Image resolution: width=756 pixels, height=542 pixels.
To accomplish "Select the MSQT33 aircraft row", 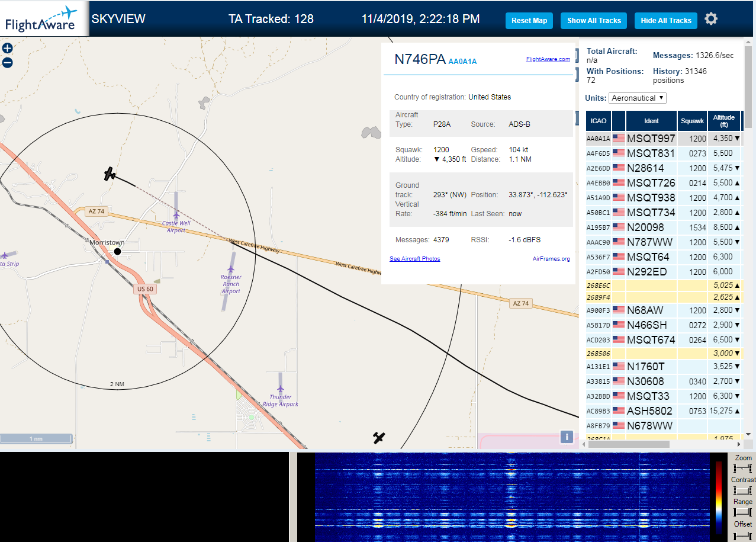I will [663, 396].
